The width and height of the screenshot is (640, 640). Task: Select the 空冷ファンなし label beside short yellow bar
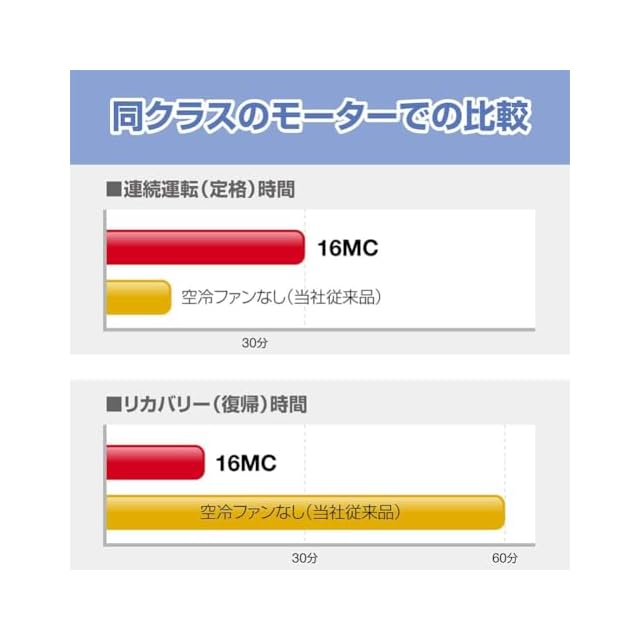[283, 297]
